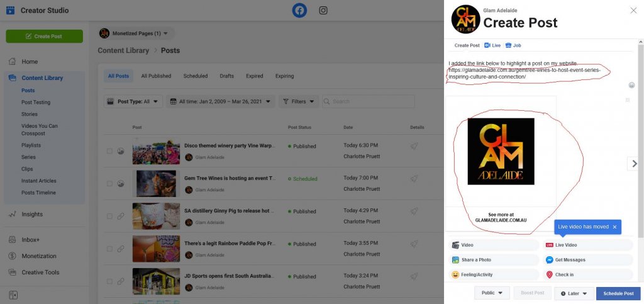The height and width of the screenshot is (304, 644).
Task: Expand the Monetized Pages (1) dropdown
Action: tap(136, 33)
